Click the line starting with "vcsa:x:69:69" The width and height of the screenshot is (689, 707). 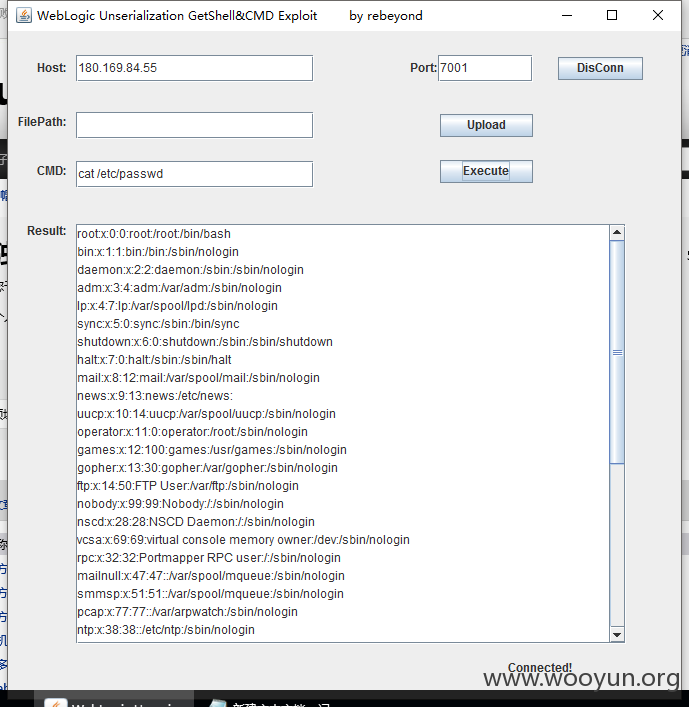click(x=243, y=541)
